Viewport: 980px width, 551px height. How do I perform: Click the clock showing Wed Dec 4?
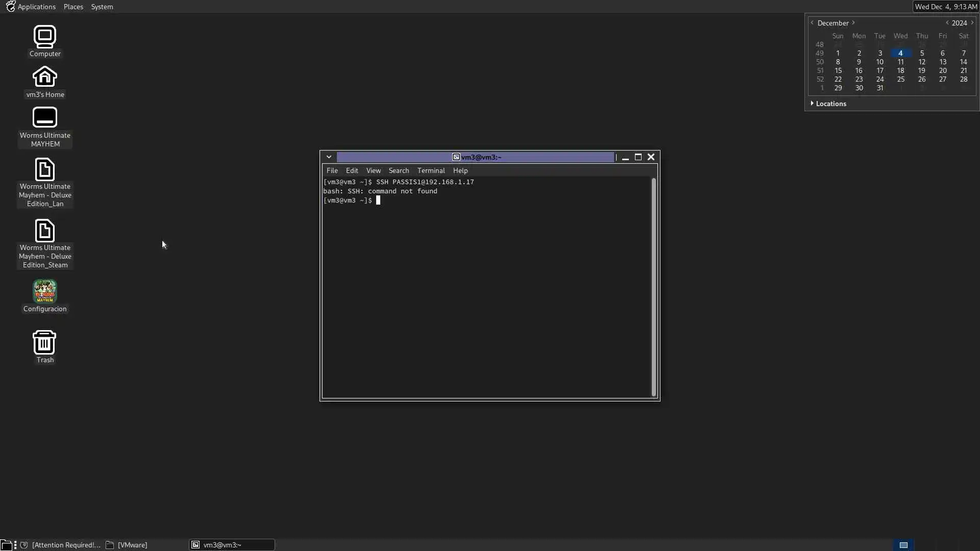[x=945, y=7]
